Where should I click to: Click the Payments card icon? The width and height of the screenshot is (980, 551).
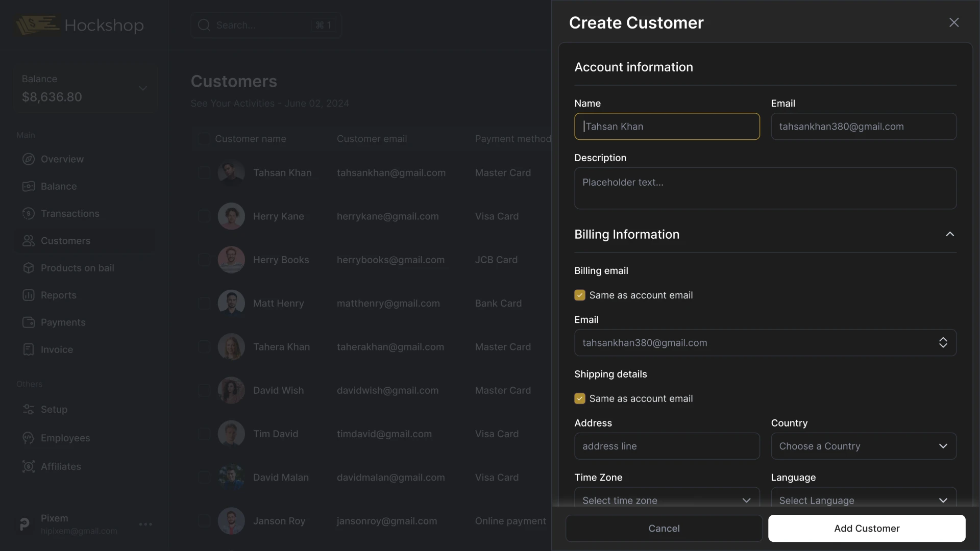29,322
